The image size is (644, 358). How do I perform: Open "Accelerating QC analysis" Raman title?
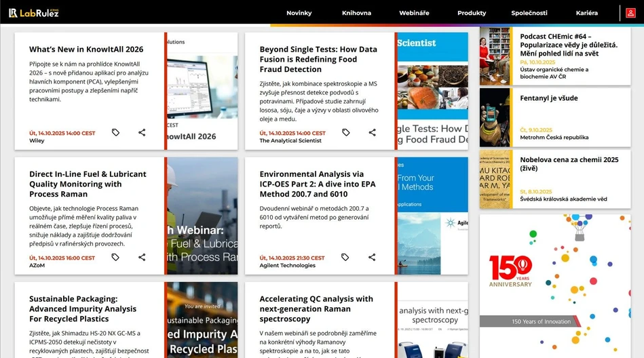coord(316,309)
